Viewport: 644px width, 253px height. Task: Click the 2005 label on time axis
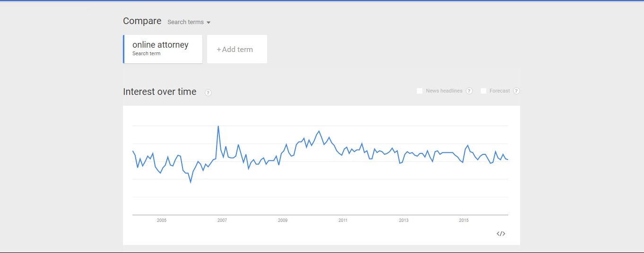[162, 220]
